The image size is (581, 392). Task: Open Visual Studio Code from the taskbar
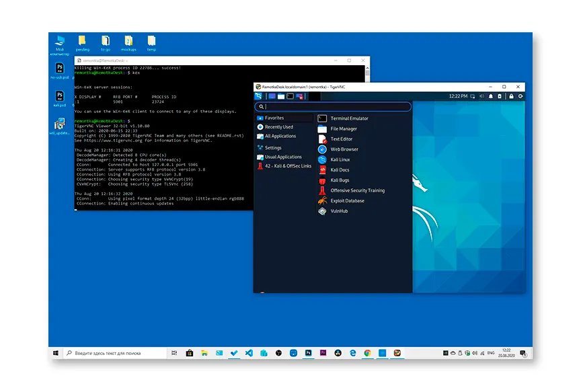tap(249, 353)
